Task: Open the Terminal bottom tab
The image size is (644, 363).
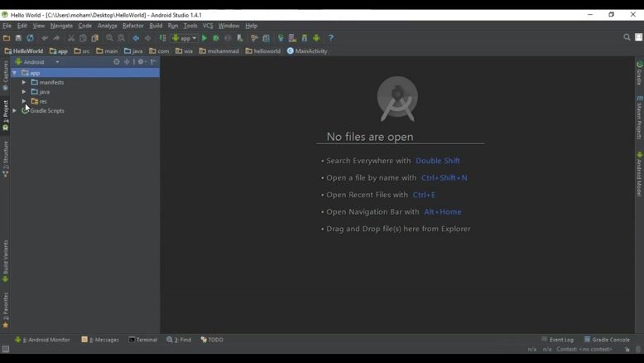Action: [143, 340]
